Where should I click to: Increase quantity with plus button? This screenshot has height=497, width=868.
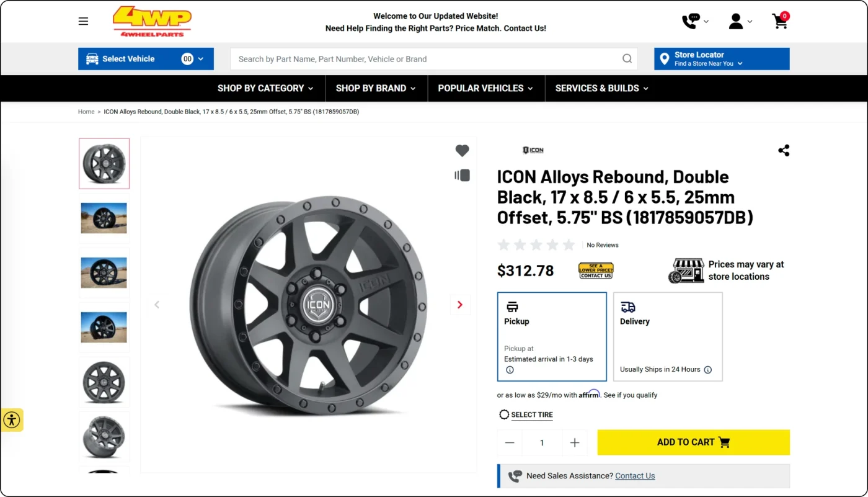click(575, 442)
